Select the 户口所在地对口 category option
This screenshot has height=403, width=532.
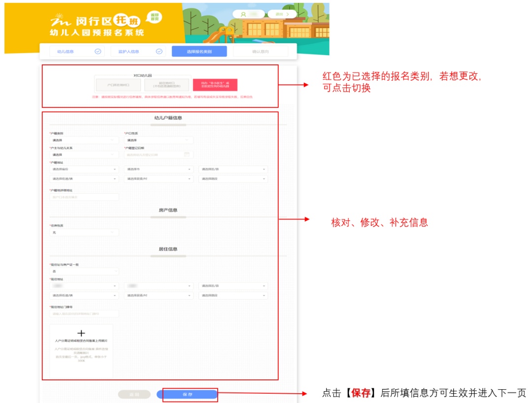[118, 85]
